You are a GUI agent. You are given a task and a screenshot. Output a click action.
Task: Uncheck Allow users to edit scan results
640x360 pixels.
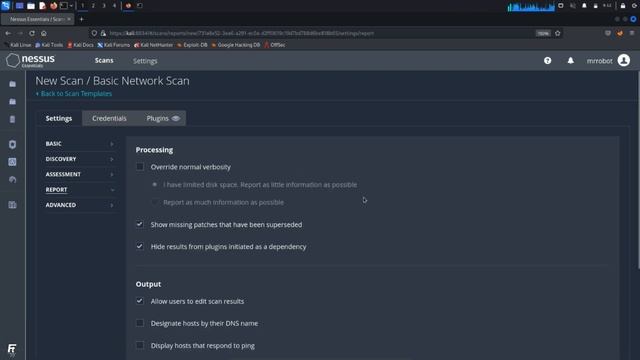pos(140,301)
